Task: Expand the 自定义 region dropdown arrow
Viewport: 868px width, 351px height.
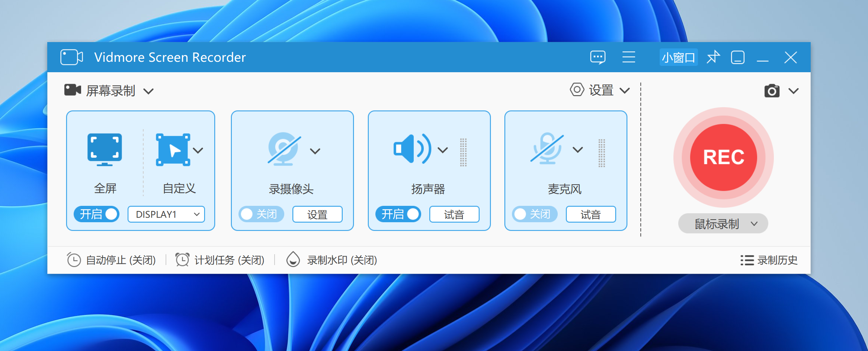Action: point(198,150)
